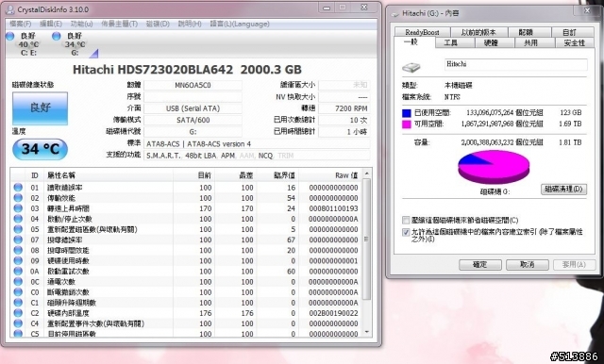Image resolution: width=604 pixels, height=364 pixels.
Task: Open the 磁碟(D) disk menu
Action: [x=158, y=24]
